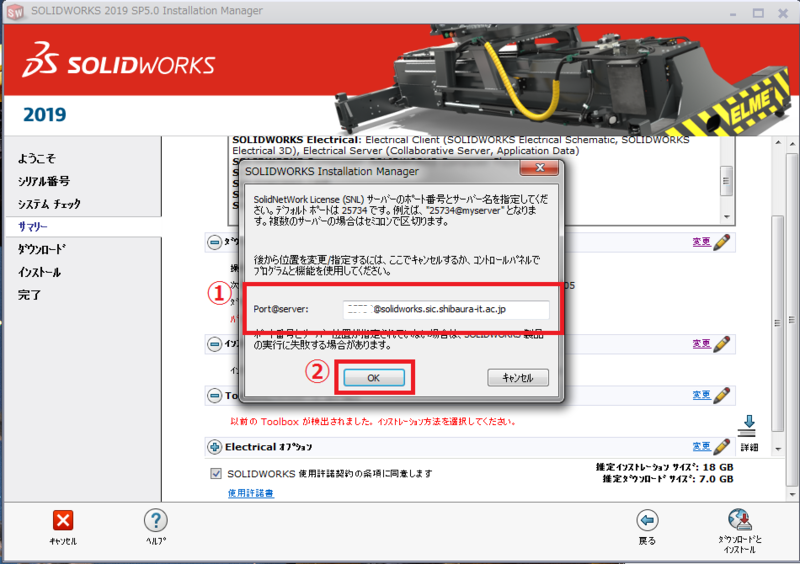
Task: Toggle the SOLIDWORKS license agreement checkbox
Action: tap(216, 473)
